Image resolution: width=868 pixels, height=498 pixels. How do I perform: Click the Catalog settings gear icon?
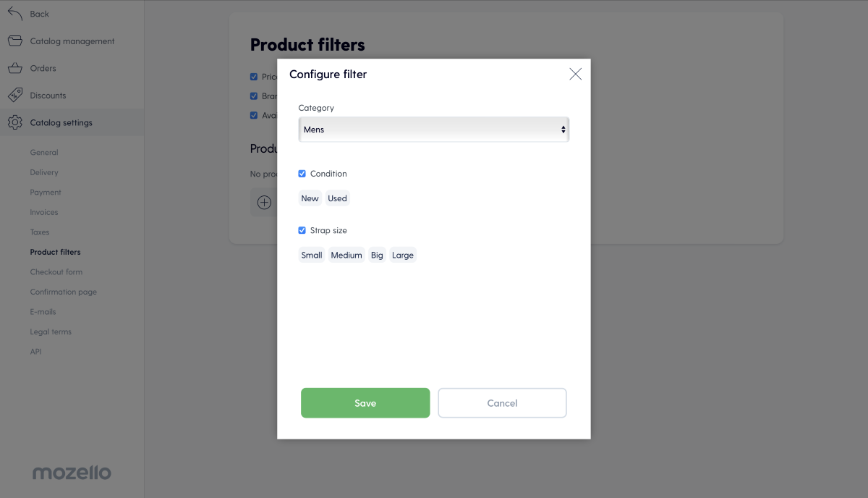15,122
